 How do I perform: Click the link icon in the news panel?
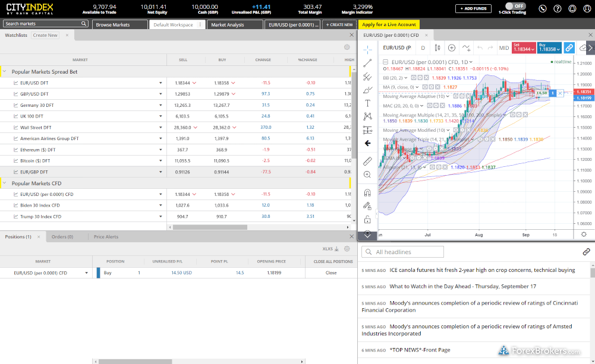[586, 252]
